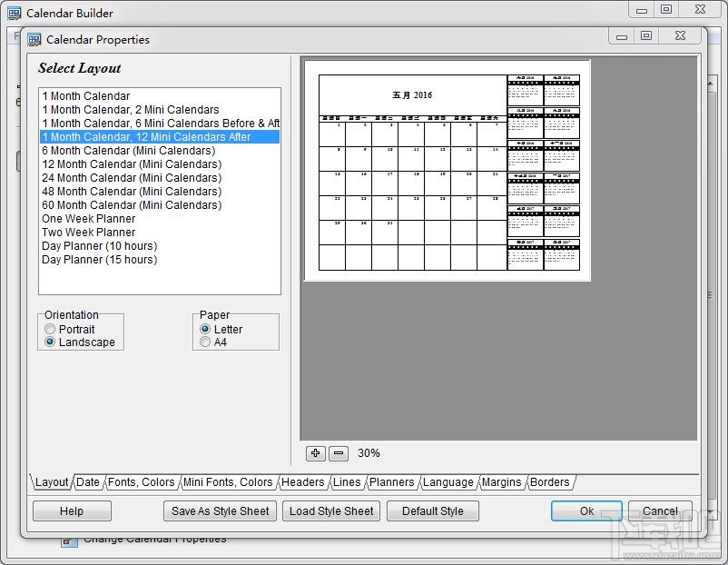Viewport: 728px width, 565px height.
Task: Confirm settings with the Ok button
Action: (x=585, y=510)
